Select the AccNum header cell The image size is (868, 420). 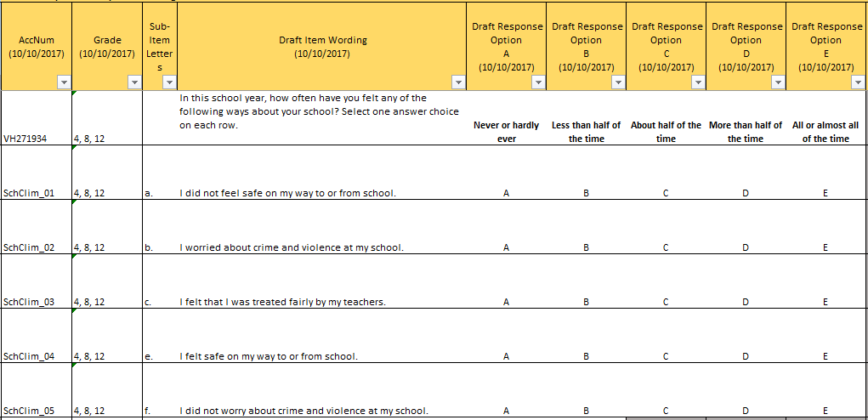36,47
